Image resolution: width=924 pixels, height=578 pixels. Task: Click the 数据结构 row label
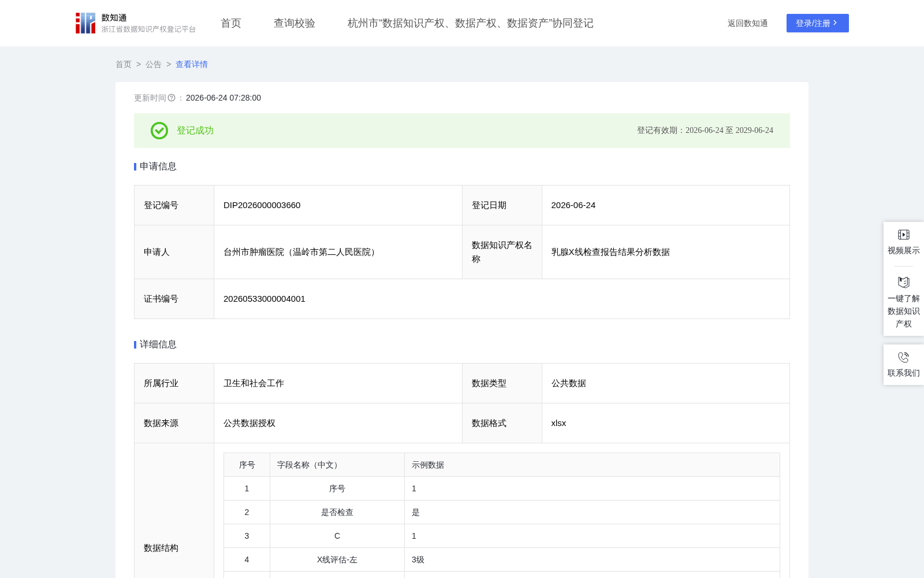click(161, 548)
